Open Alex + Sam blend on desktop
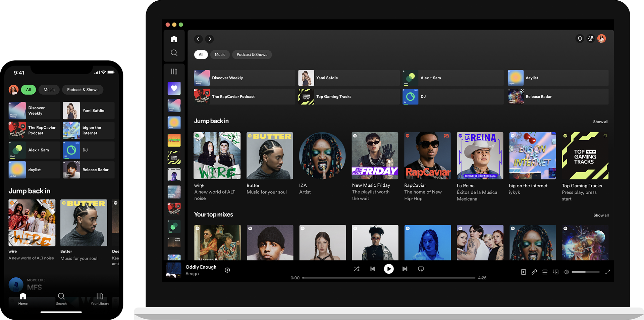The width and height of the screenshot is (644, 320). coord(453,78)
